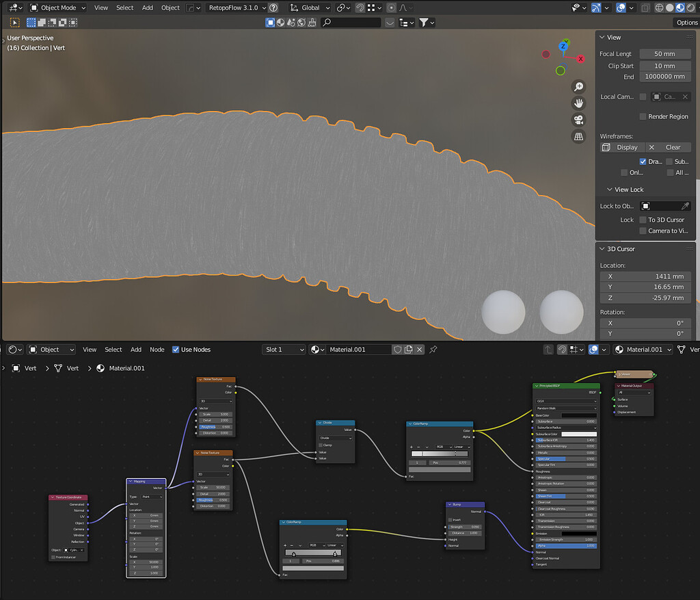Choose the invert-selection mode icon

coord(62,23)
